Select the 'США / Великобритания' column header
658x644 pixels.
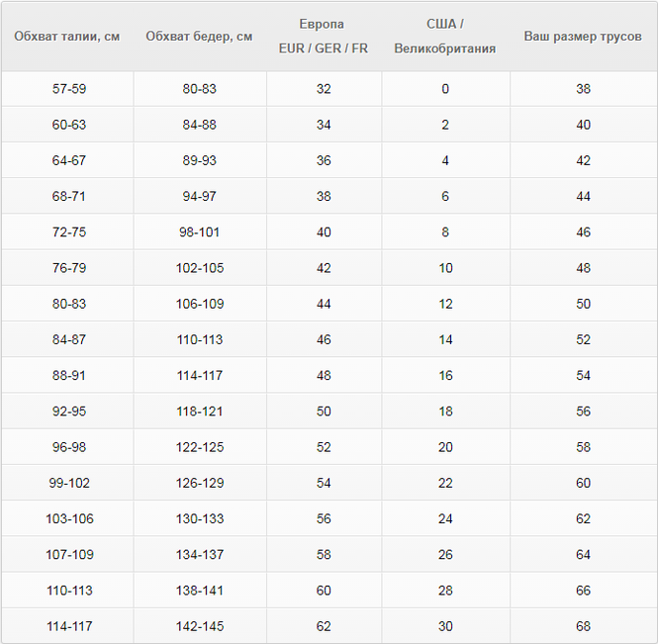click(445, 37)
